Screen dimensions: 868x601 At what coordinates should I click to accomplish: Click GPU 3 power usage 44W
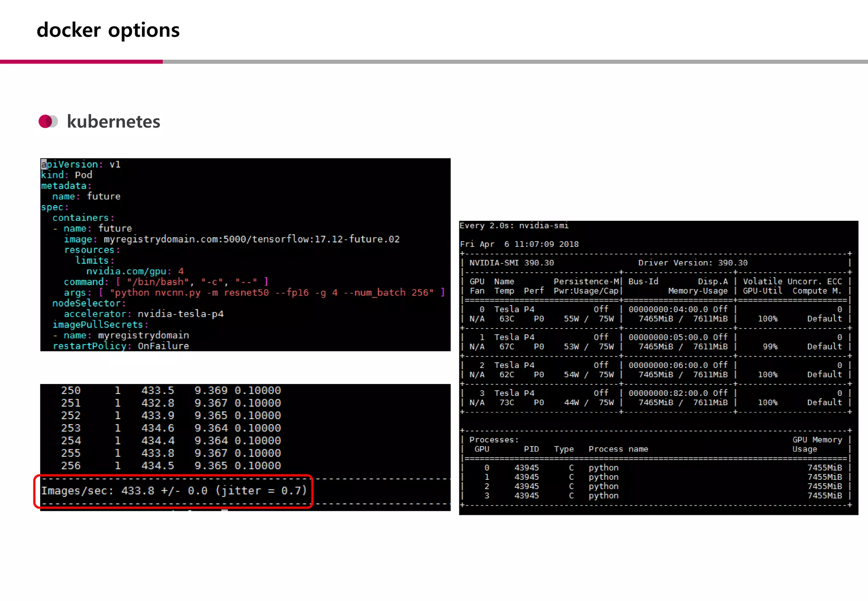tap(571, 403)
